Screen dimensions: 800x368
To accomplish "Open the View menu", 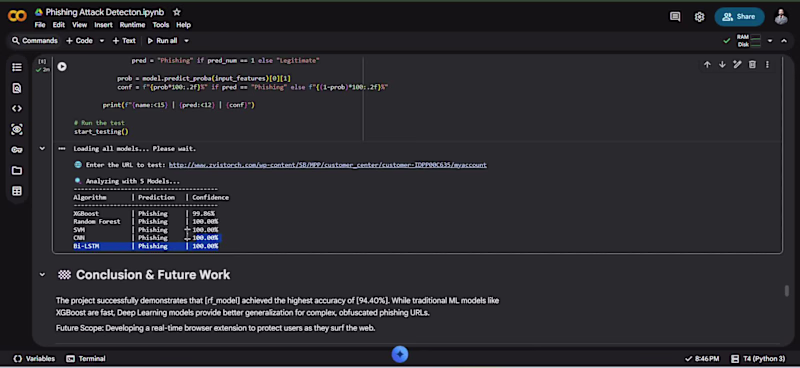I will [80, 25].
